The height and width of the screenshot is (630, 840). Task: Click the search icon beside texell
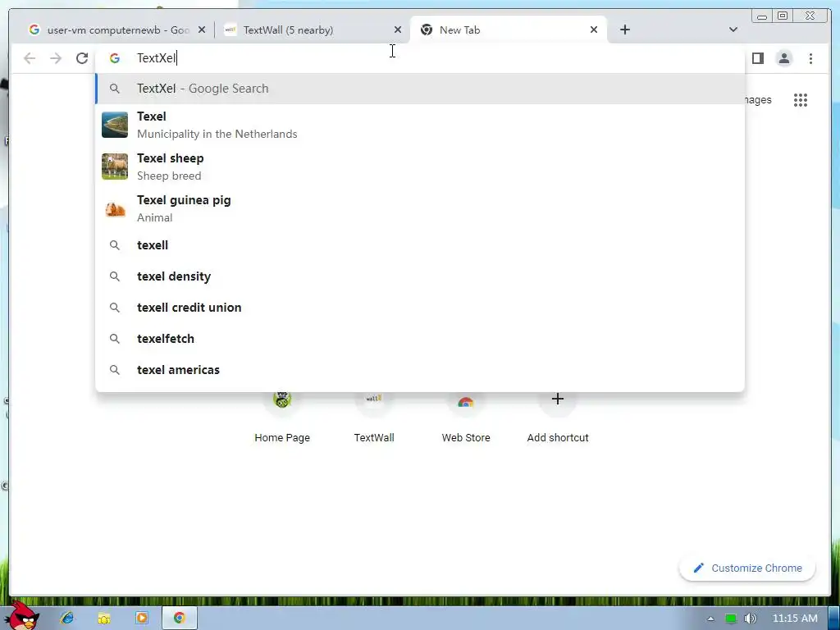[x=115, y=245]
